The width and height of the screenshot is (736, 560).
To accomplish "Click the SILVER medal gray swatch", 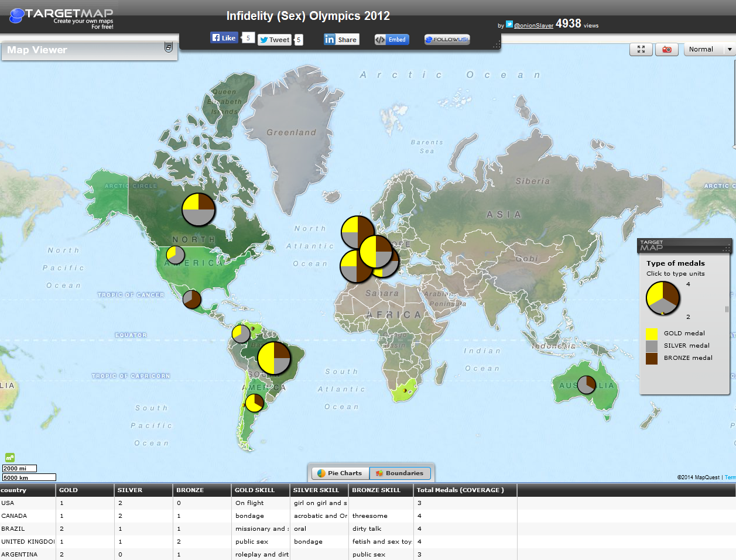I will pos(652,346).
